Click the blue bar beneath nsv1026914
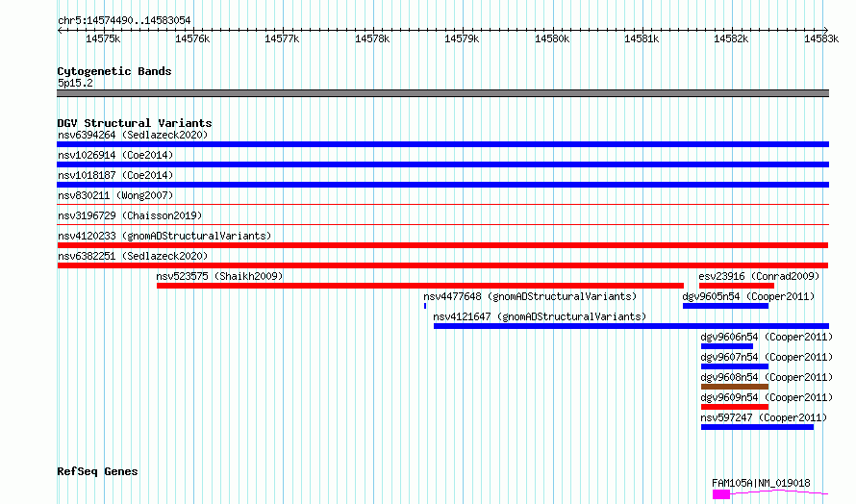Image resolution: width=856 pixels, height=504 pixels. point(442,164)
